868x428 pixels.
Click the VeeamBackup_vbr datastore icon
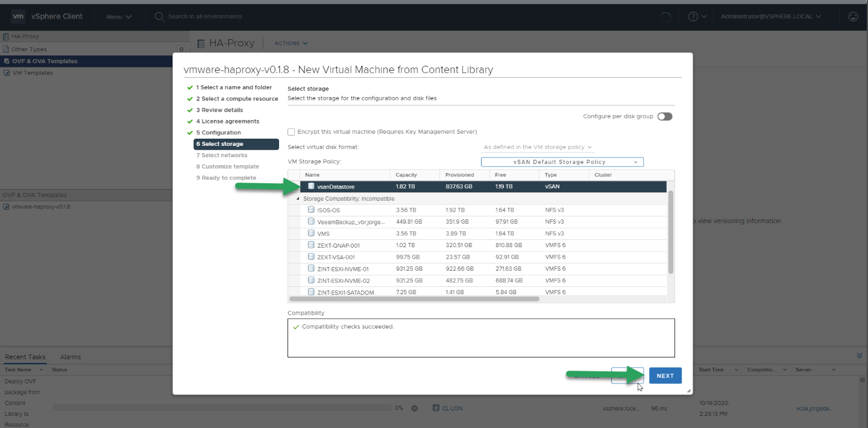click(311, 221)
